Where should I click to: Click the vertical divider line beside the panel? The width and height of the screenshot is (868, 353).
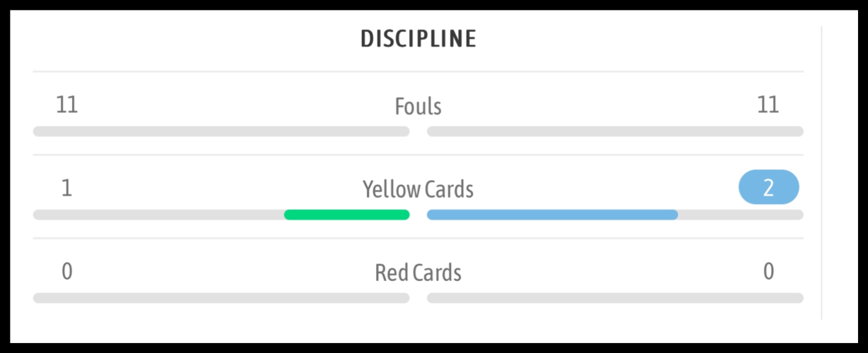[821, 173]
